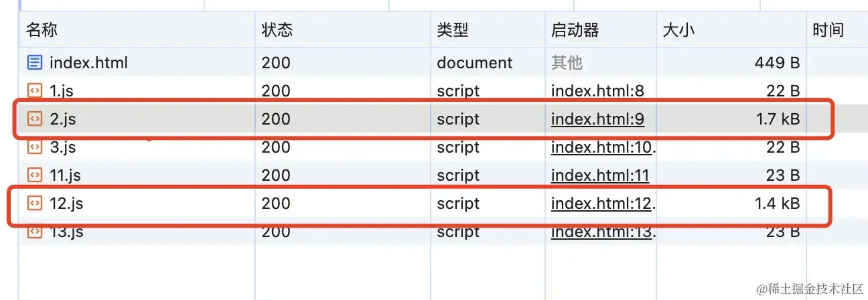This screenshot has height=300, width=868.
Task: Open initiator link index.html:8
Action: 597,91
